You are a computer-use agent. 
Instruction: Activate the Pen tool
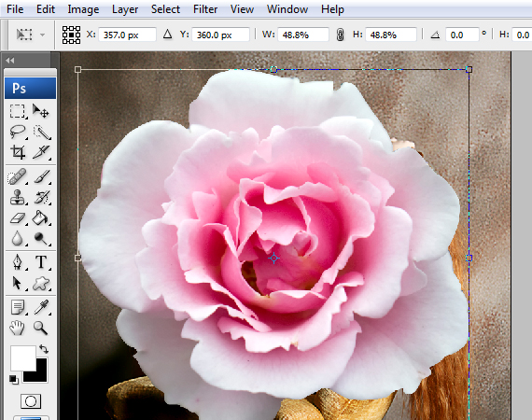(18, 262)
